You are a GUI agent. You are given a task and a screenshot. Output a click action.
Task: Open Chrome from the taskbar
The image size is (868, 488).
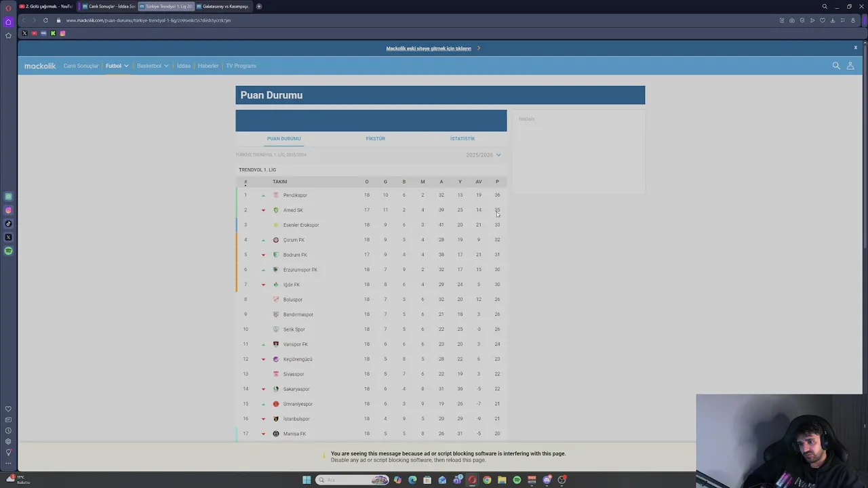pos(487,480)
